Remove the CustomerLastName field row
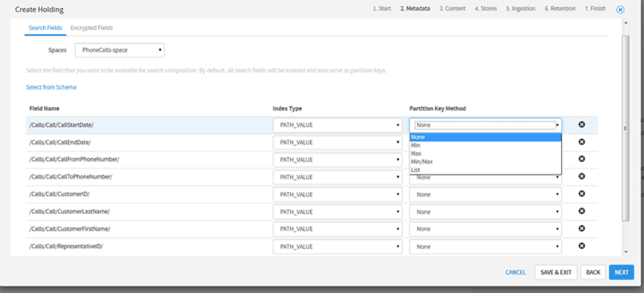Screen dimensions: 644x293 [x=582, y=211]
